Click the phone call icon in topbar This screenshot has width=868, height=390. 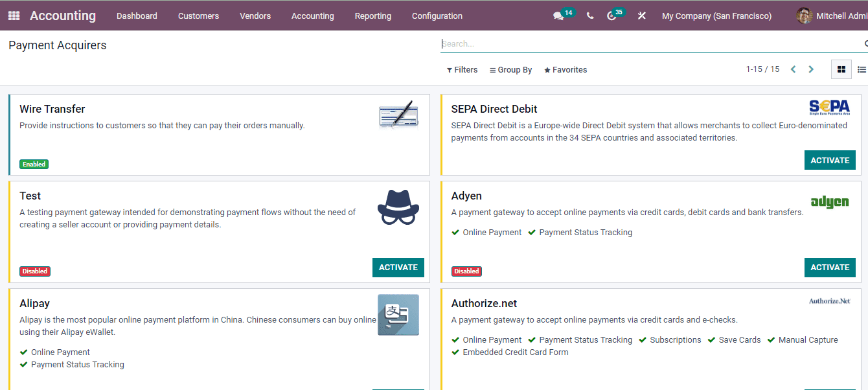[x=589, y=16]
